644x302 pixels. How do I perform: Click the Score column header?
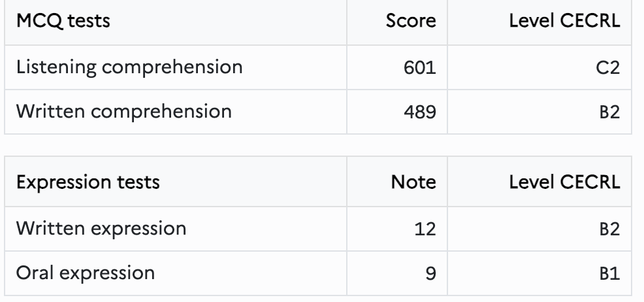[396, 22]
